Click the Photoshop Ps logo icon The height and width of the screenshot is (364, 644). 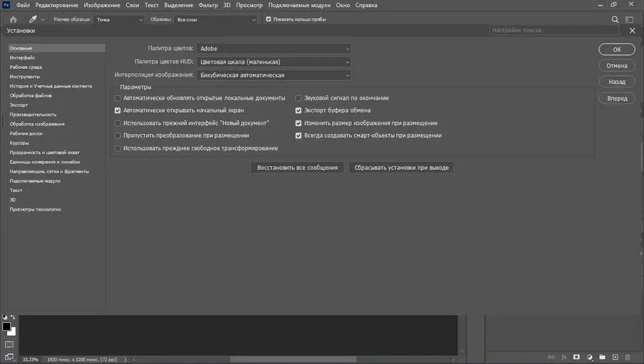click(6, 5)
